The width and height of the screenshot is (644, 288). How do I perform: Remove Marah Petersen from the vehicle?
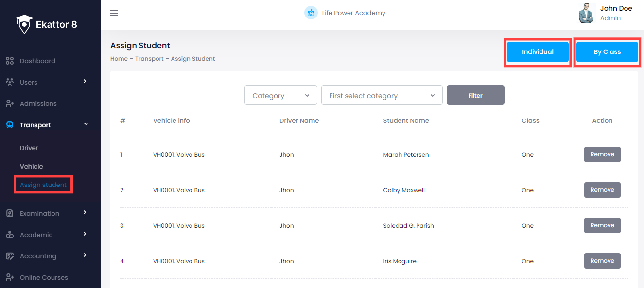(602, 154)
